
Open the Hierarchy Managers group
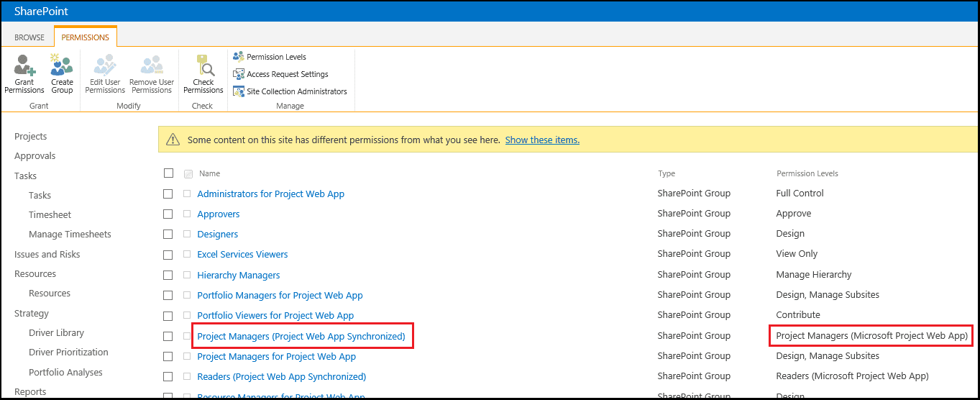click(x=239, y=275)
